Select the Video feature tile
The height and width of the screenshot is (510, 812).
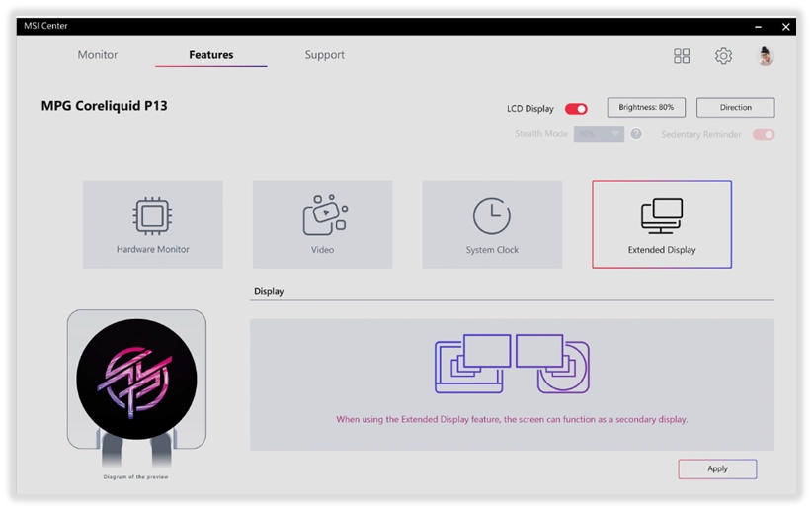click(x=323, y=224)
